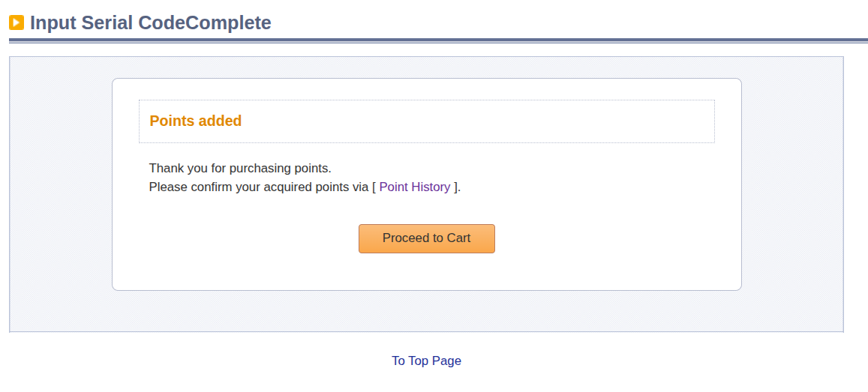Click the Input Serial CodeComplete page heading
This screenshot has height=392, width=868.
coord(151,22)
